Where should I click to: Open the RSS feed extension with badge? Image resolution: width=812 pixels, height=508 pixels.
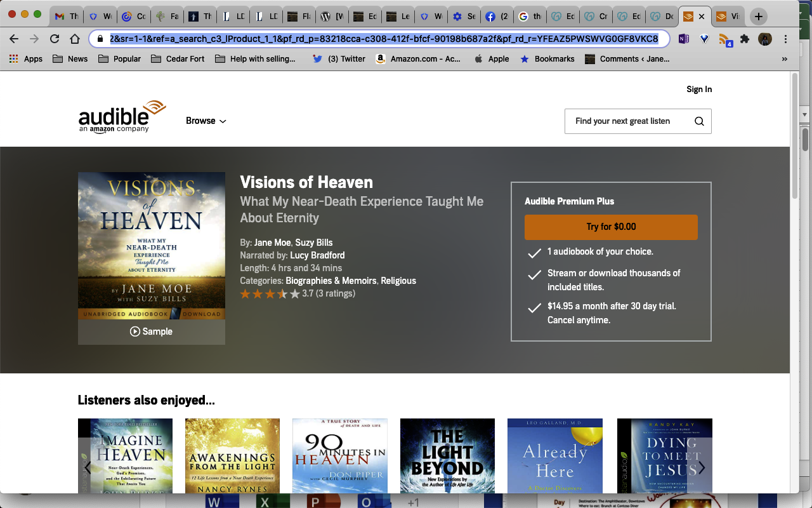click(x=725, y=40)
